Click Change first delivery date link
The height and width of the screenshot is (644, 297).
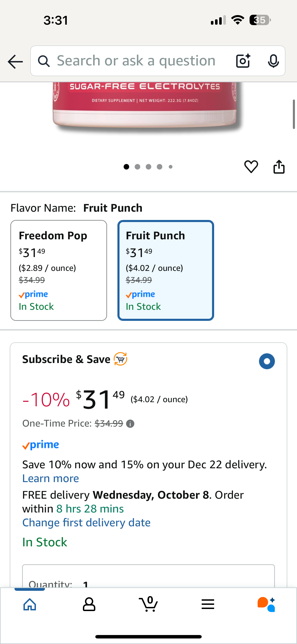(x=87, y=522)
